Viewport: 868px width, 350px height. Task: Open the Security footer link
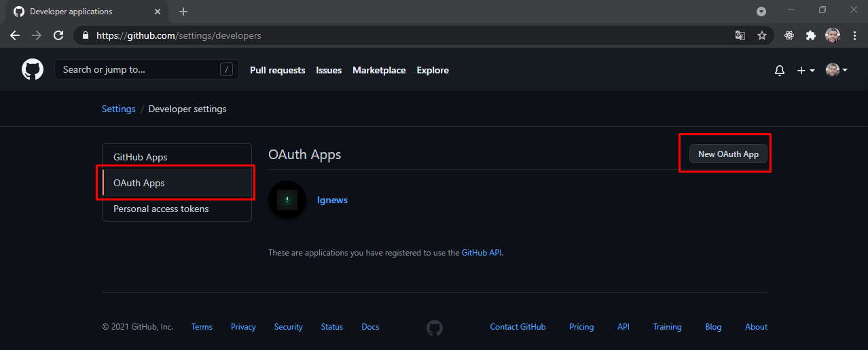tap(289, 327)
